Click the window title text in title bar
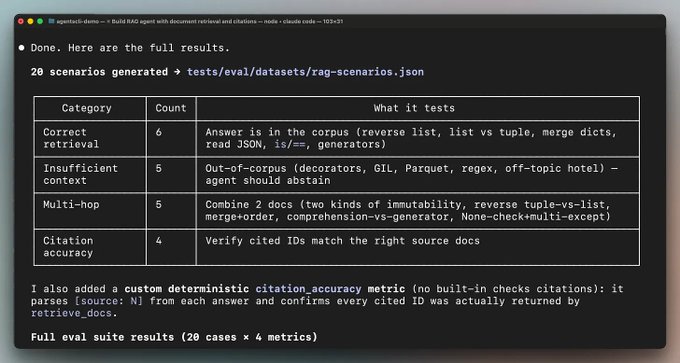The height and width of the screenshot is (363, 680). click(200, 21)
